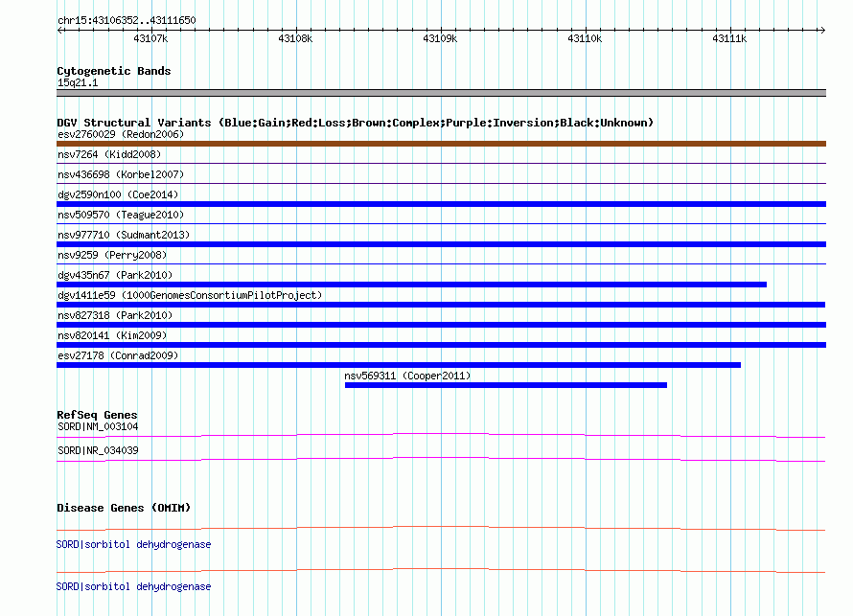Click the chr15:43106352..43111650 region label
The width and height of the screenshot is (853, 616).
[x=127, y=20]
